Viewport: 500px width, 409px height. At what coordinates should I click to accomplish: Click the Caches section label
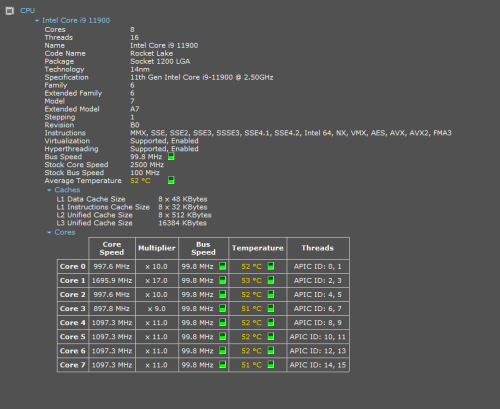pyautogui.click(x=67, y=190)
